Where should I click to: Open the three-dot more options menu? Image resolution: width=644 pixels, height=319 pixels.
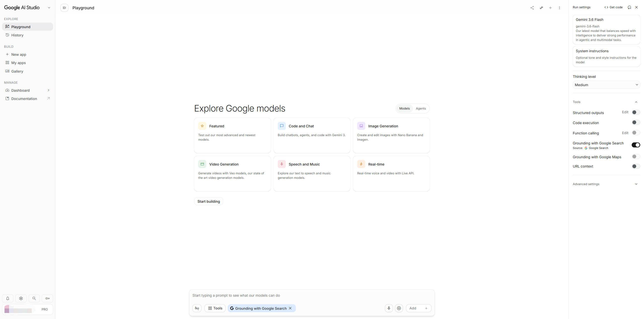(559, 8)
